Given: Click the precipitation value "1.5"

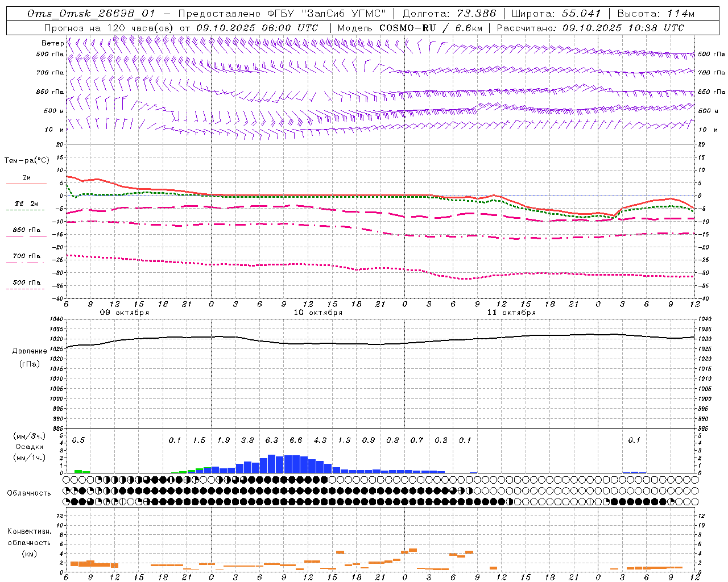Looking at the screenshot, I should click(x=199, y=440).
